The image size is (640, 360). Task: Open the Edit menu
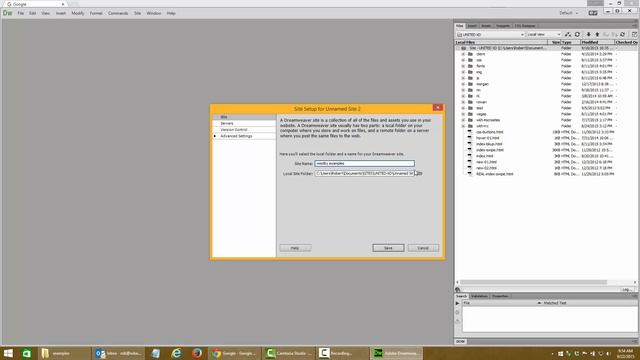[x=33, y=13]
